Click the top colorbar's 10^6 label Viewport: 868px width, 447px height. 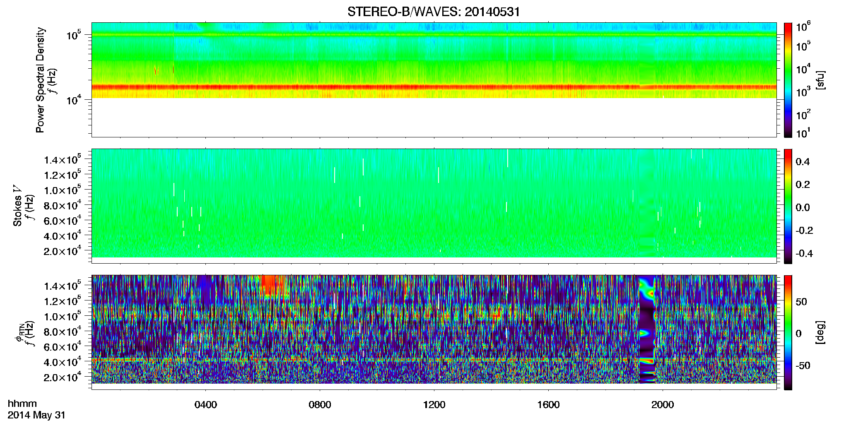803,26
